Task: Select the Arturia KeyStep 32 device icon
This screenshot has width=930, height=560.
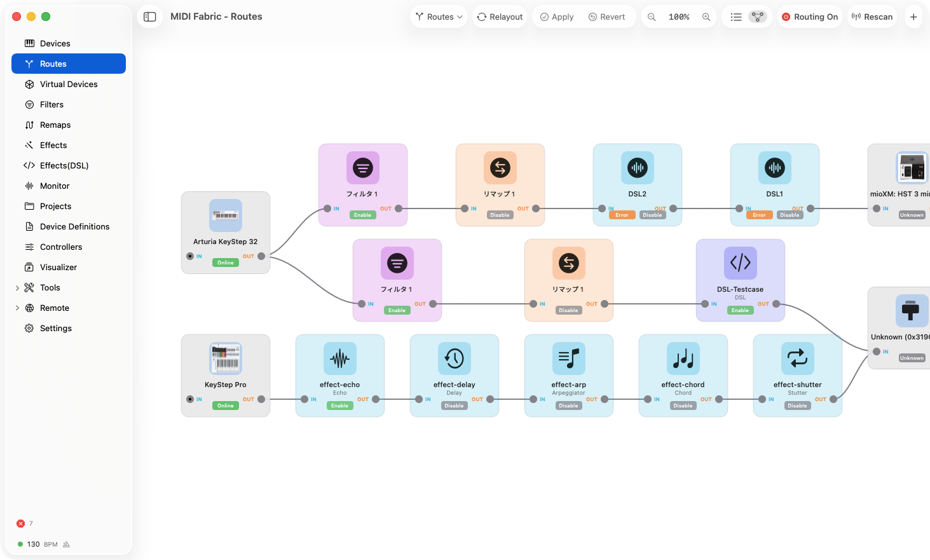Action: (226, 215)
